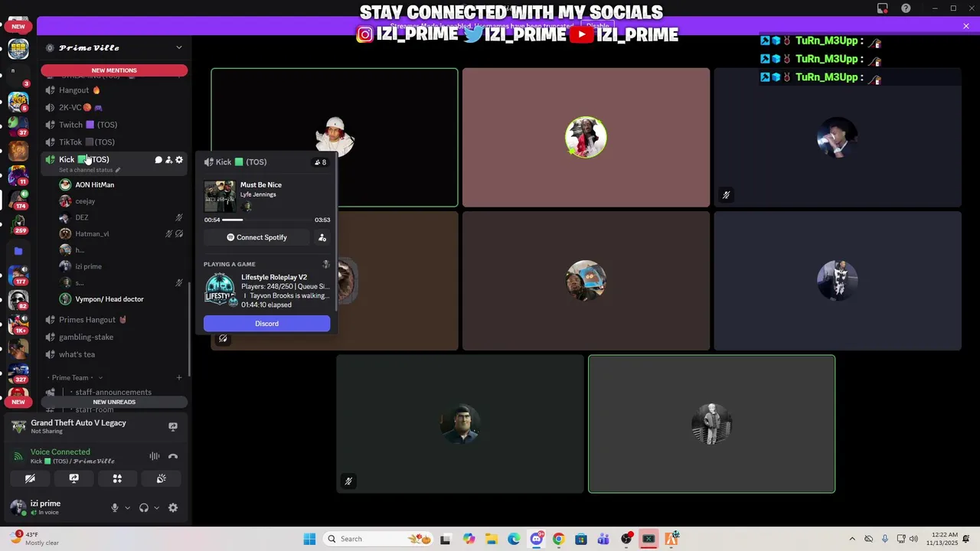Add channel to Prime Team category
The image size is (980, 551).
tap(179, 377)
